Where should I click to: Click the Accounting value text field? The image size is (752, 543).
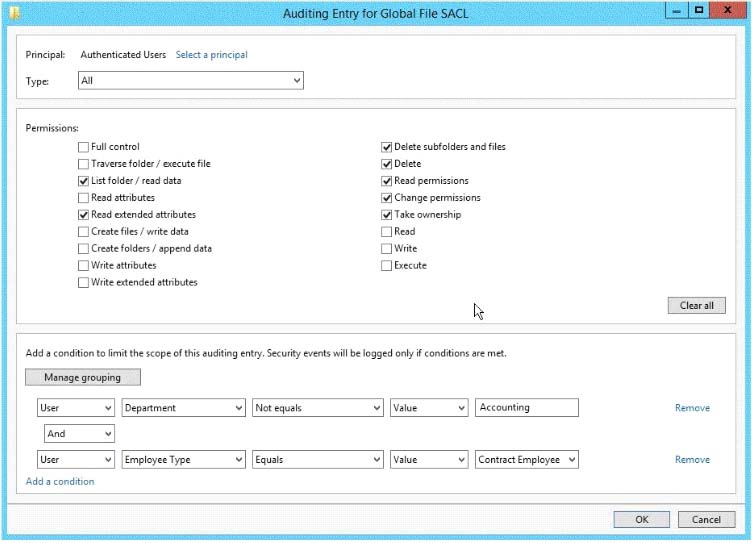click(527, 408)
